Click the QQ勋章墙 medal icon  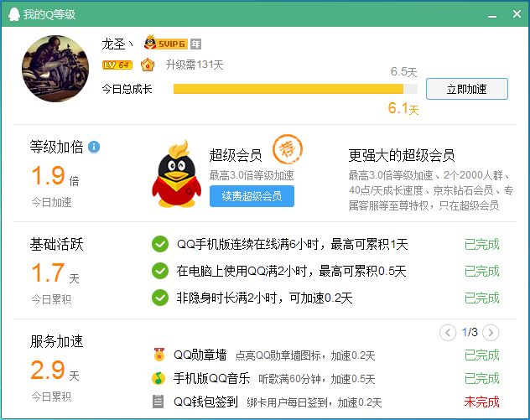click(x=158, y=355)
